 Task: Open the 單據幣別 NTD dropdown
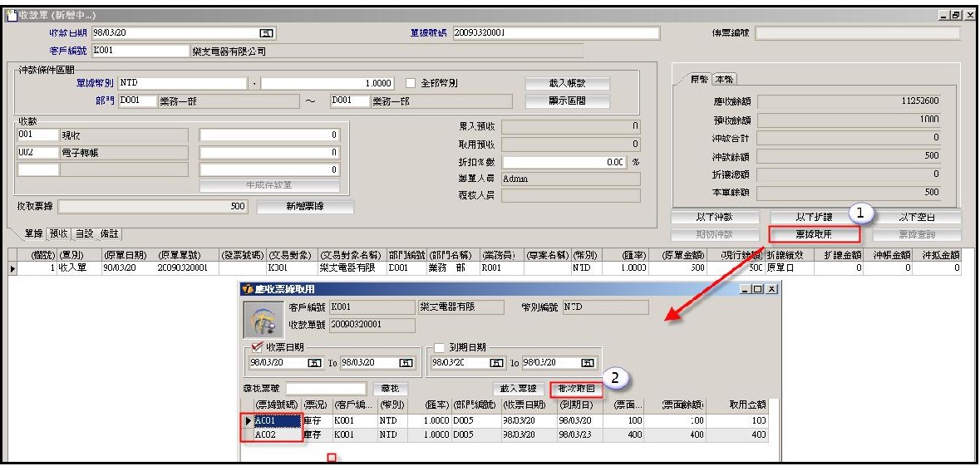coord(254,83)
